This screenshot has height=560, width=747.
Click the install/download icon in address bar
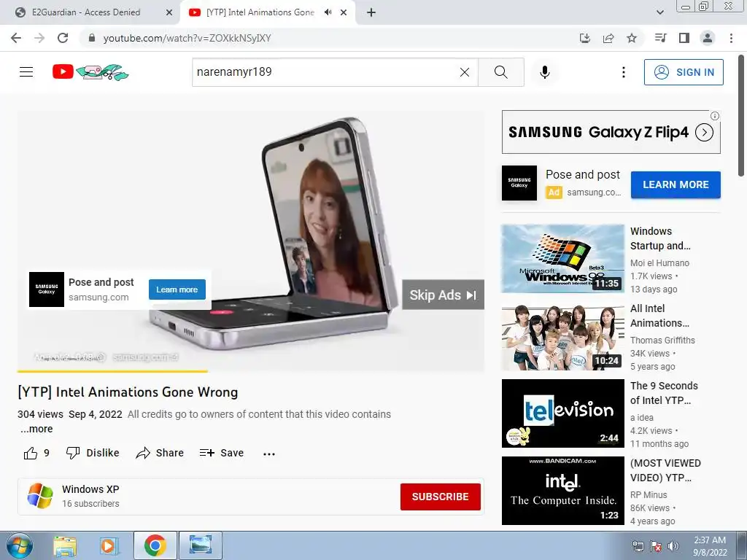tap(585, 38)
